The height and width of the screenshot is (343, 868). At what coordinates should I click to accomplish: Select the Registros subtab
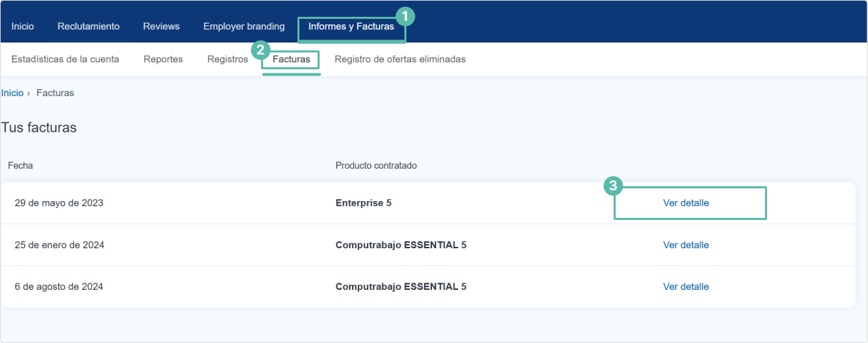tap(227, 59)
